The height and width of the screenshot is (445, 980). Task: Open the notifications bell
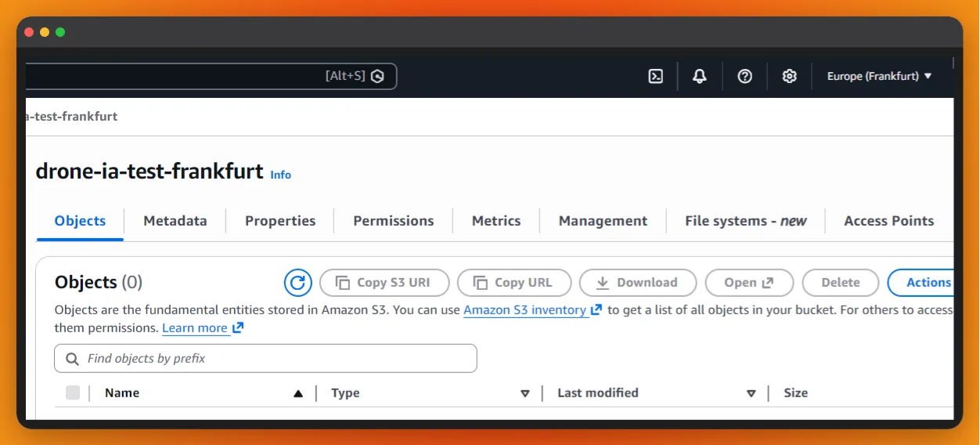point(700,76)
